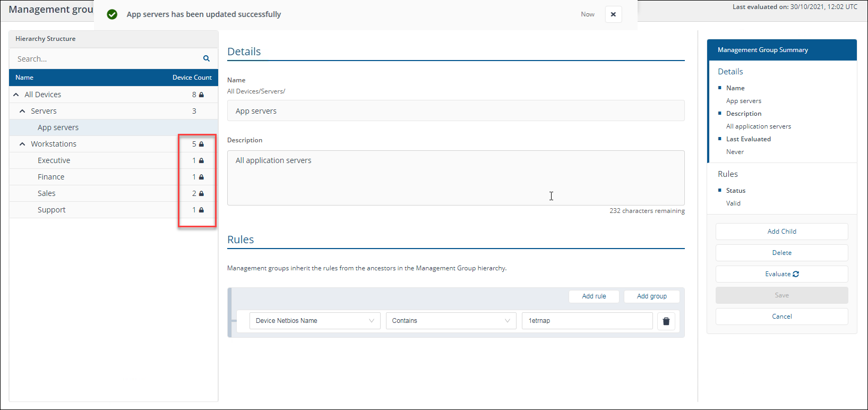Click the lock icon in the Workstations row
The height and width of the screenshot is (410, 868).
pyautogui.click(x=202, y=144)
